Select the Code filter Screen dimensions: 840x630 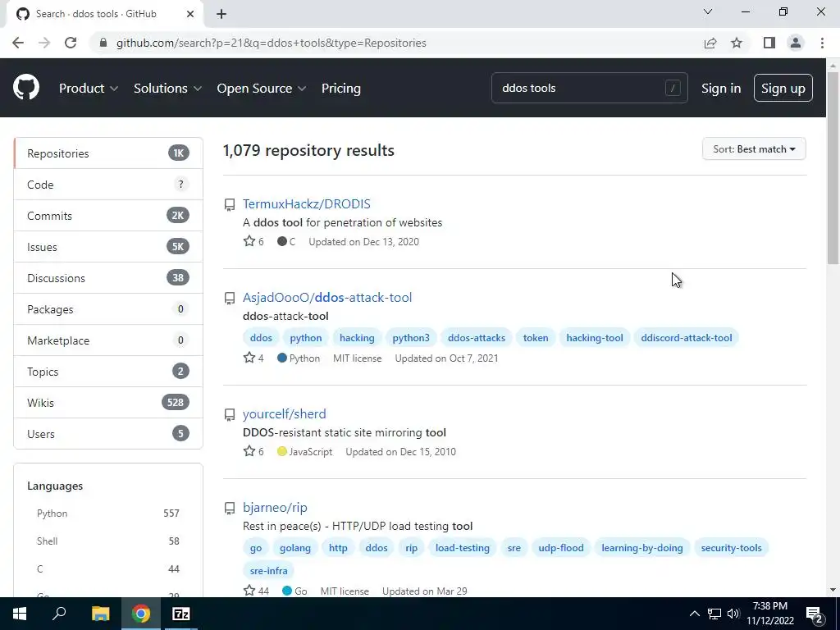108,185
